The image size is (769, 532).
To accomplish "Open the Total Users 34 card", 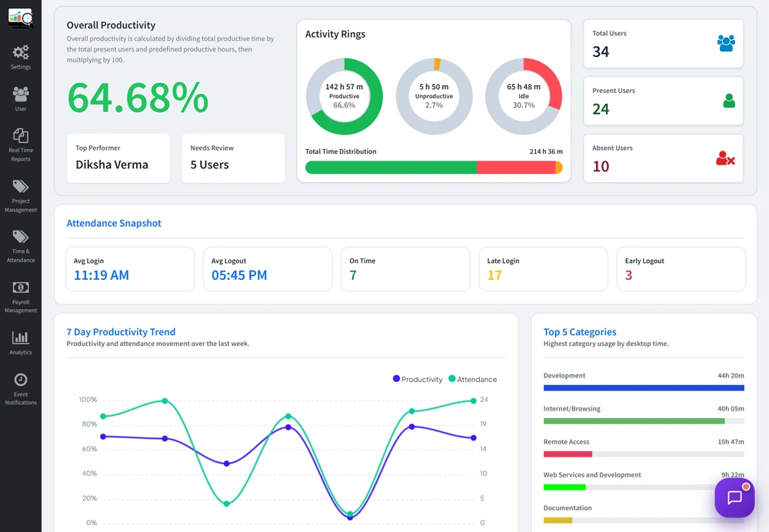I will point(663,44).
